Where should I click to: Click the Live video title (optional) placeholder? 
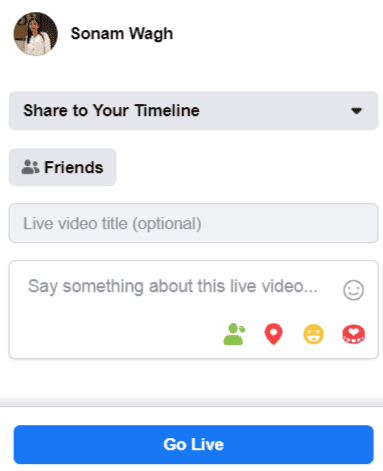tap(112, 223)
